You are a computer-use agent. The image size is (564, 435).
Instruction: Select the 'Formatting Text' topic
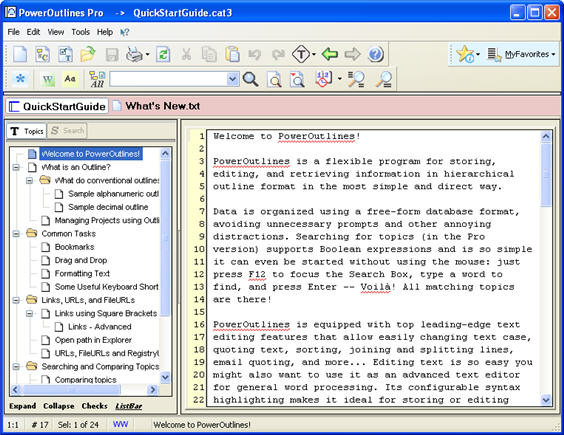point(82,274)
